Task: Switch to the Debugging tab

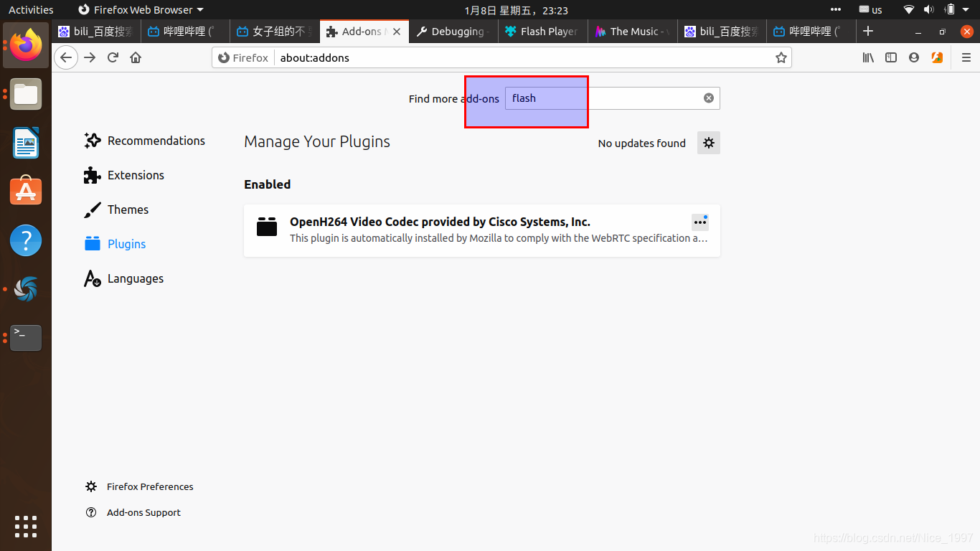Action: (x=453, y=32)
